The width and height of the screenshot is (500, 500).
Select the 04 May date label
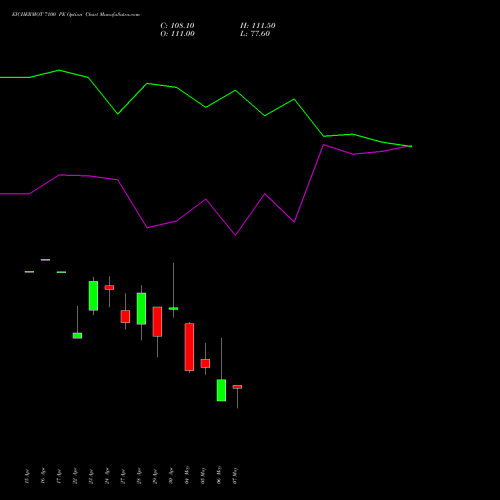[x=187, y=475]
